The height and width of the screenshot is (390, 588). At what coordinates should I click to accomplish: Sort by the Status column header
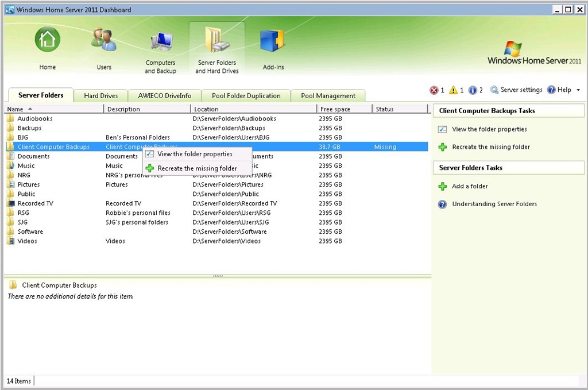pos(400,109)
